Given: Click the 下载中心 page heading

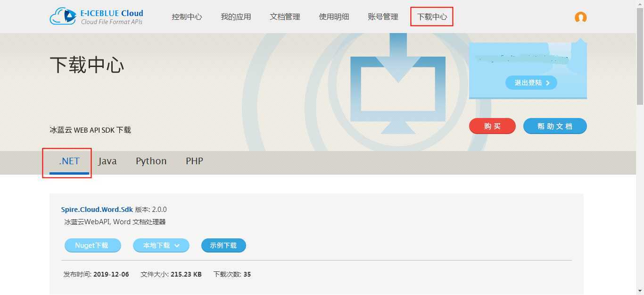Looking at the screenshot, I should pyautogui.click(x=87, y=65).
